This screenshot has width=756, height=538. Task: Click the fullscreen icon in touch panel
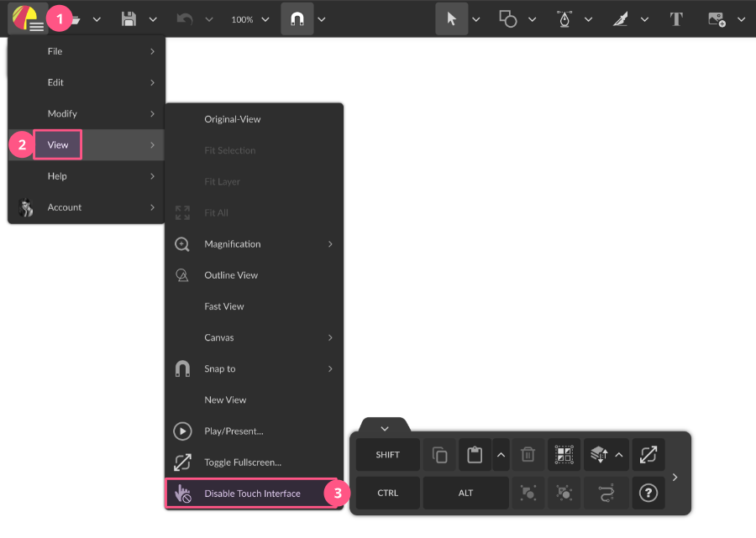tap(648, 455)
